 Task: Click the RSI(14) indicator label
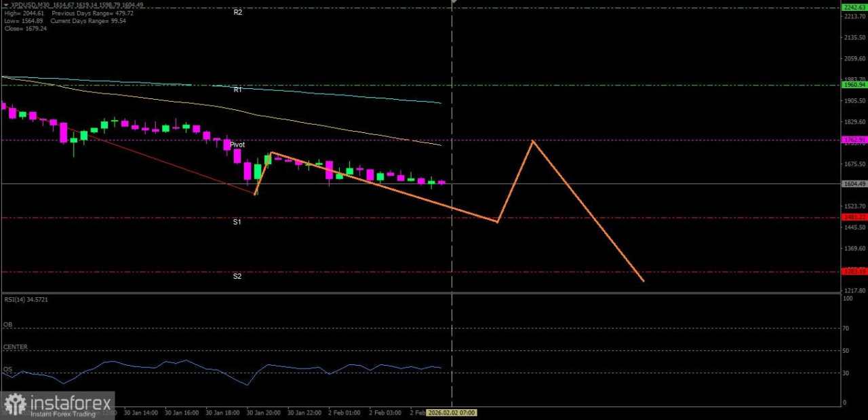point(24,299)
